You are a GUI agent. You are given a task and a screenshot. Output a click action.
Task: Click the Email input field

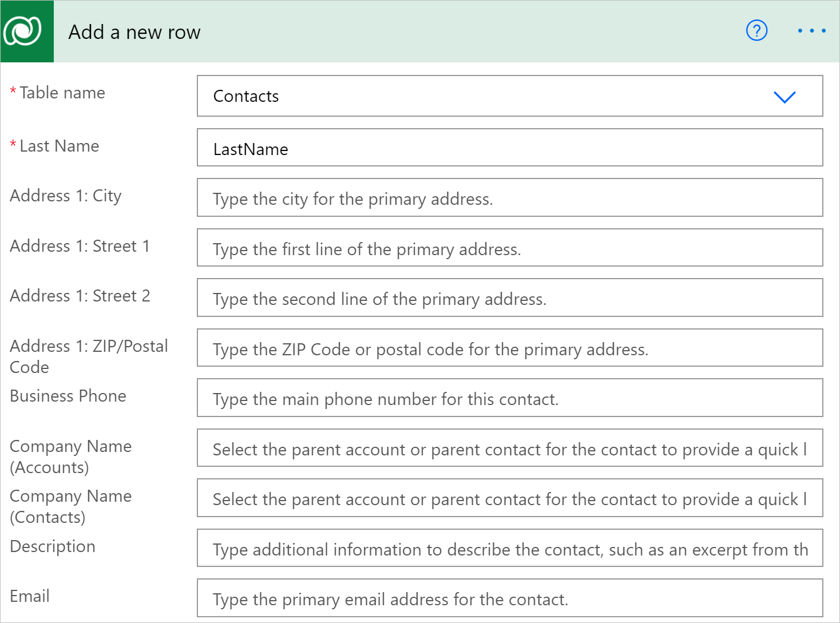tap(509, 598)
